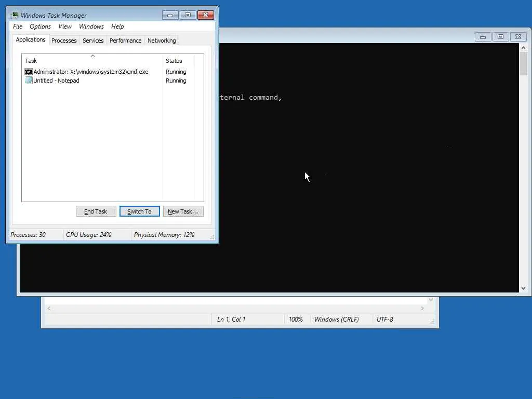
Task: Click the Notepad icon in the task list
Action: coord(29,81)
